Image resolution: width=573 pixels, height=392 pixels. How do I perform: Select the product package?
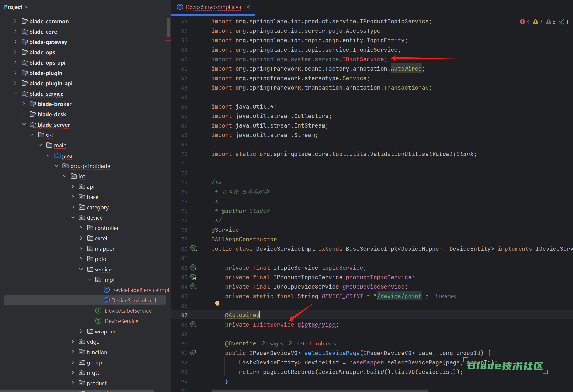(x=97, y=383)
